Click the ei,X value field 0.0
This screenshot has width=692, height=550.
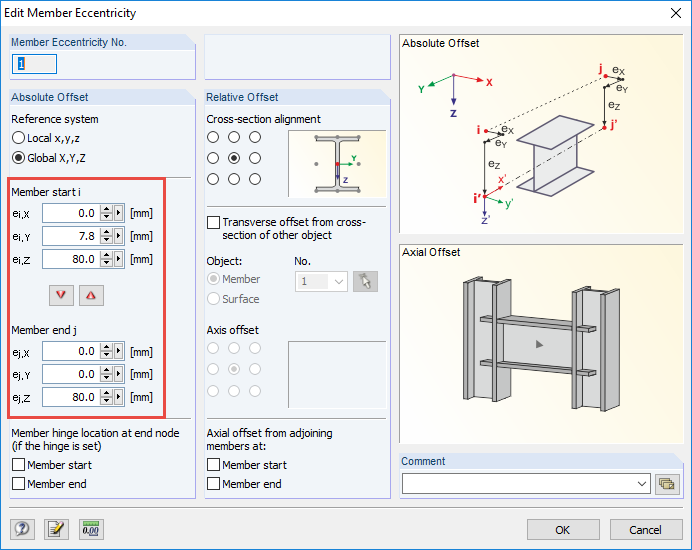pos(71,213)
